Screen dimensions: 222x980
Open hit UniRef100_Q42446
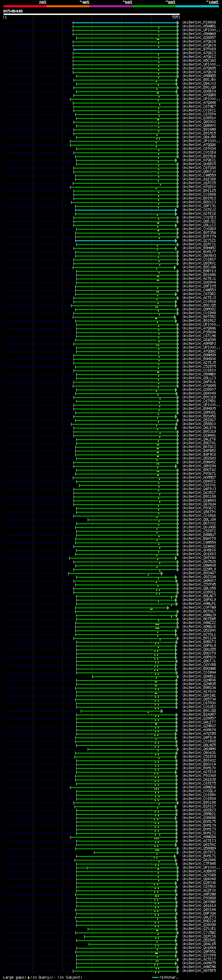tap(199, 860)
